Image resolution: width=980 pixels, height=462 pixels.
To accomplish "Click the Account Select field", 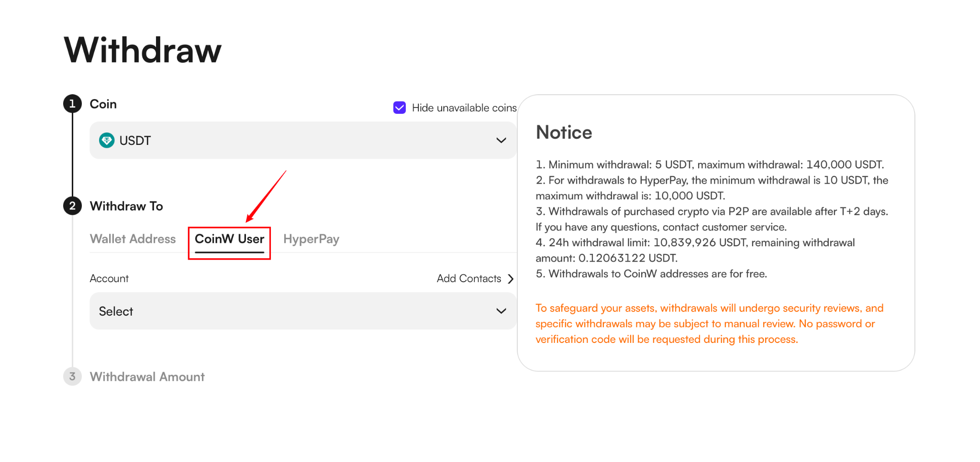I will [x=303, y=311].
